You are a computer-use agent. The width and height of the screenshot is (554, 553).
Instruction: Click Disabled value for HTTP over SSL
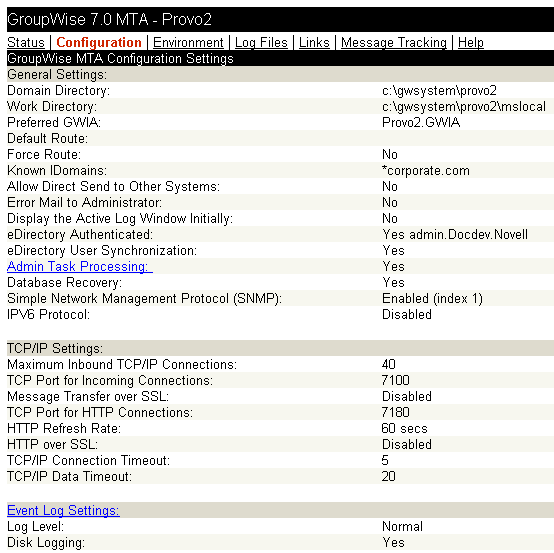(407, 444)
